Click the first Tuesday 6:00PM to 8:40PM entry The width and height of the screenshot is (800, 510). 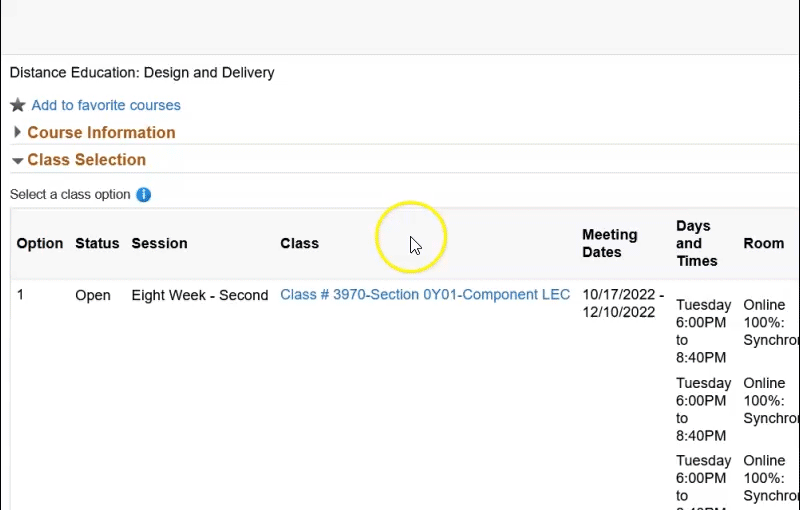coord(703,330)
